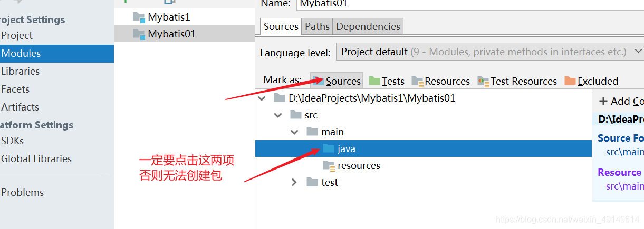
Task: Open SDKs under Platform Settings
Action: point(12,141)
